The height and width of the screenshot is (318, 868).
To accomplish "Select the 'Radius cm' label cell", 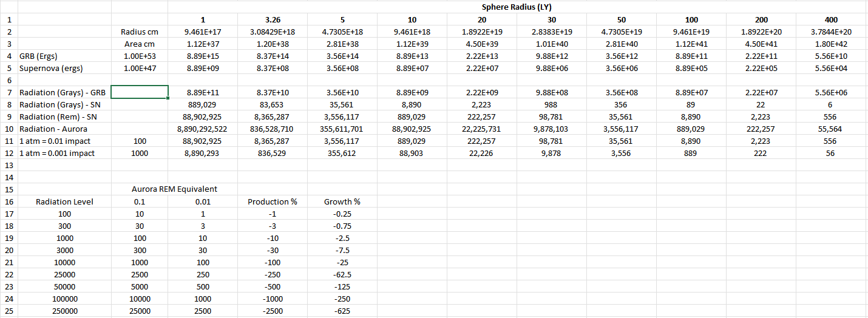I will click(140, 32).
